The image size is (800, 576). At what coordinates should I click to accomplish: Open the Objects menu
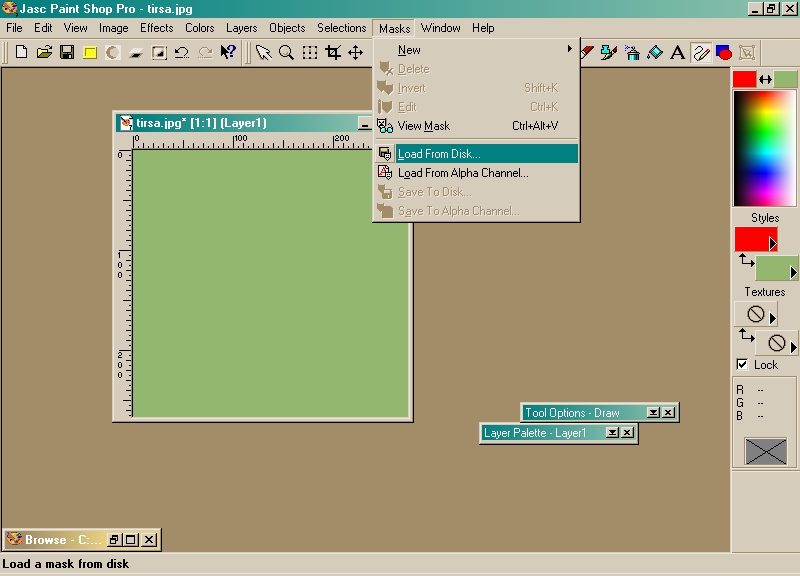[287, 28]
